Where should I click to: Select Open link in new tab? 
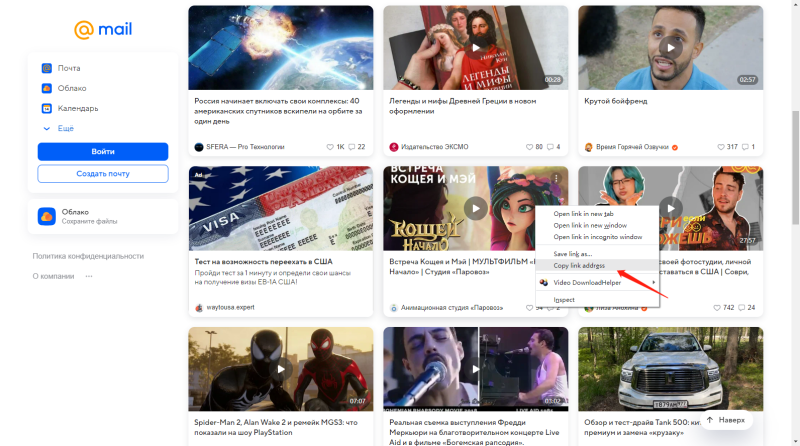click(x=584, y=213)
